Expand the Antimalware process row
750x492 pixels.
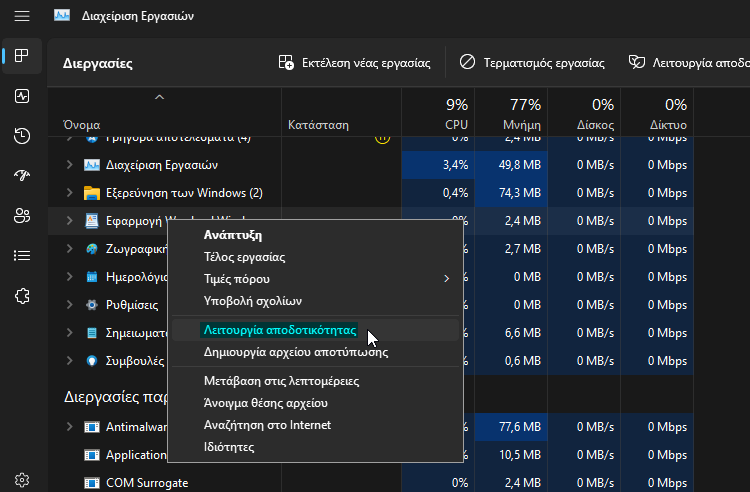(69, 426)
